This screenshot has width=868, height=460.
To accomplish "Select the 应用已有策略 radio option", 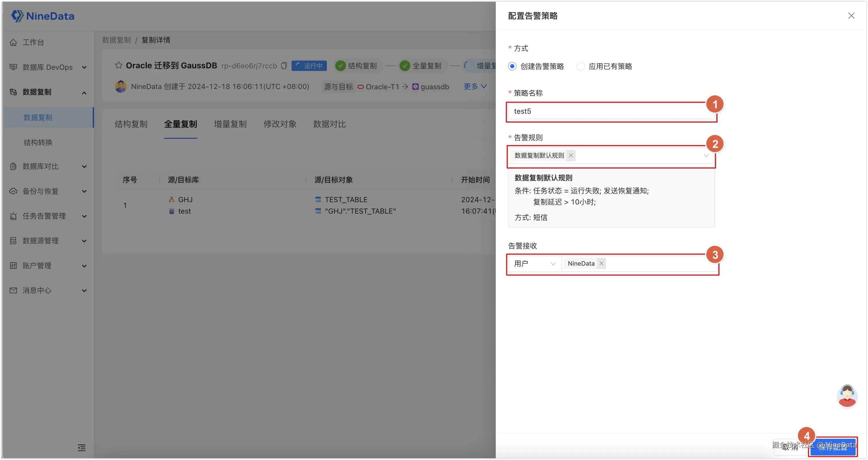I will [580, 66].
